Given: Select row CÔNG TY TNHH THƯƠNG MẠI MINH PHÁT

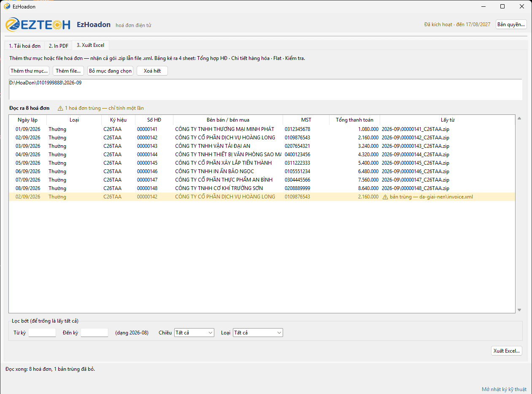Looking at the screenshot, I should (x=262, y=129).
